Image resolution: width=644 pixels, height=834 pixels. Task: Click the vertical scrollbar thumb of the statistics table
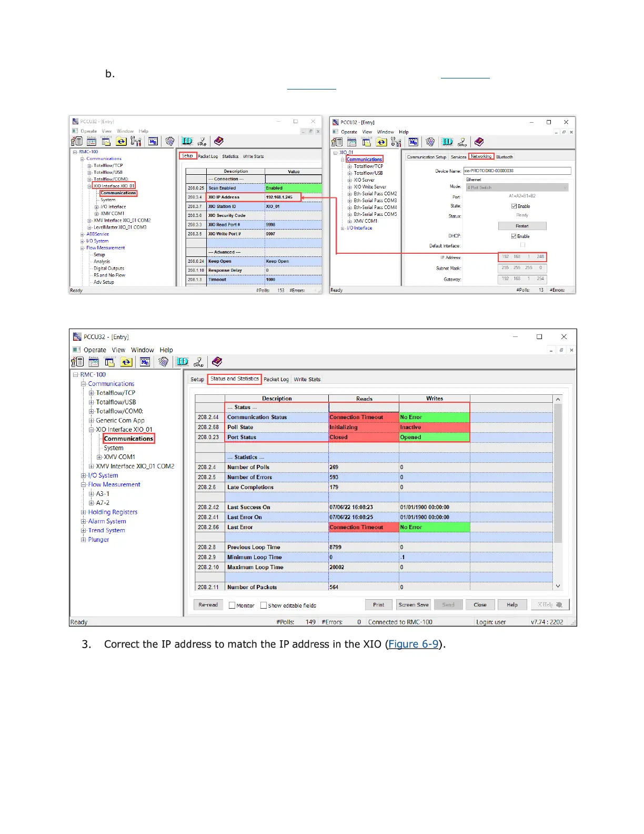pos(558,473)
